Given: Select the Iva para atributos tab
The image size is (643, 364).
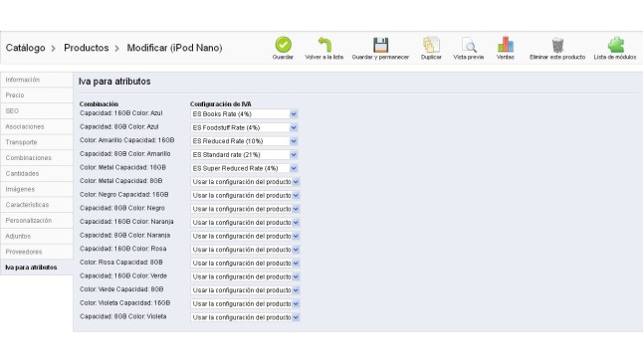Looking at the screenshot, I should point(37,268).
